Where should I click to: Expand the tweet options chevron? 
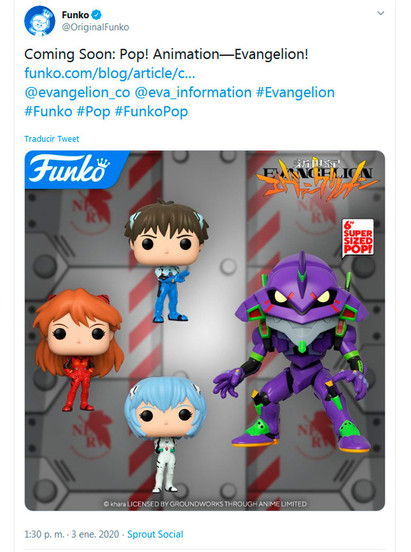click(x=380, y=13)
